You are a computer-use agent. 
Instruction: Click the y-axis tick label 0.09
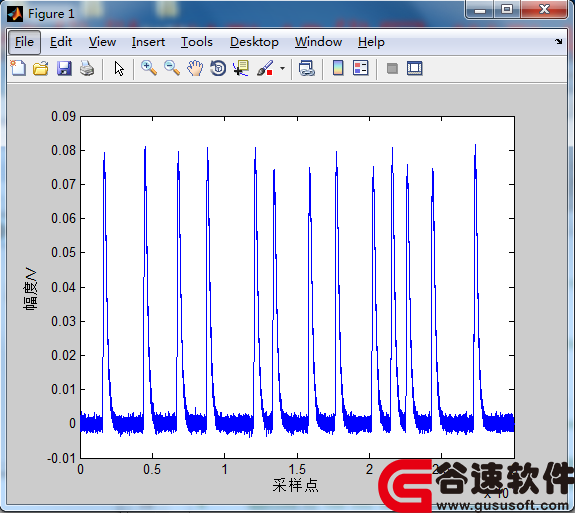[63, 117]
